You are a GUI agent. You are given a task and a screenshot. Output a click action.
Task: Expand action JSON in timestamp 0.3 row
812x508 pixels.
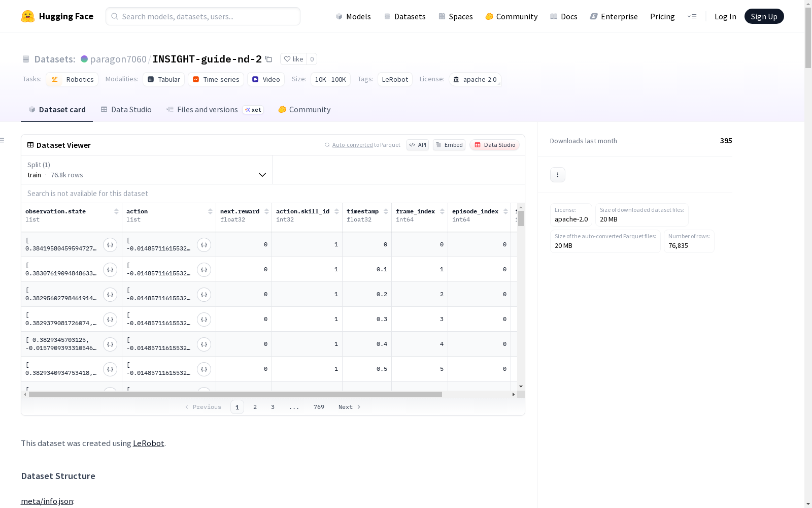click(204, 320)
